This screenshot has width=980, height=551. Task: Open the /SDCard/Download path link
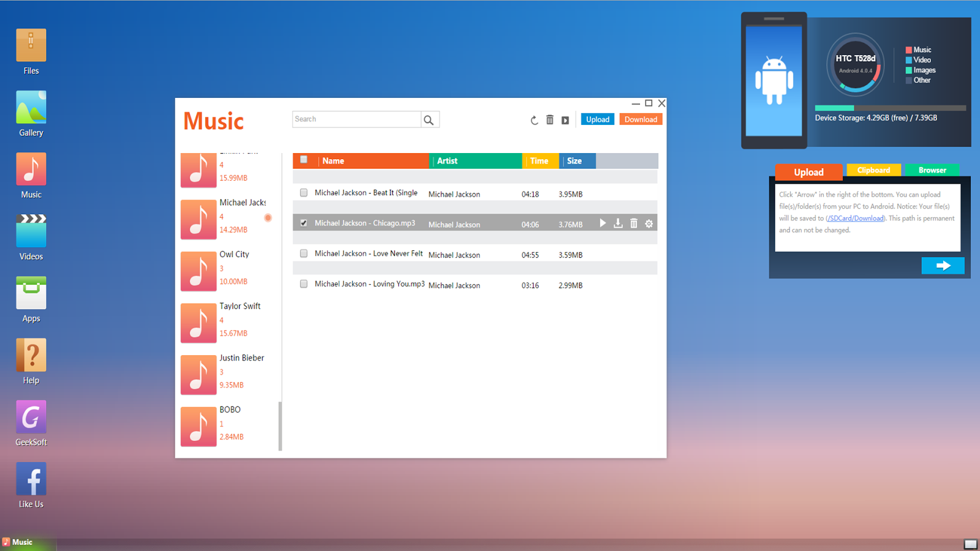[x=856, y=219]
